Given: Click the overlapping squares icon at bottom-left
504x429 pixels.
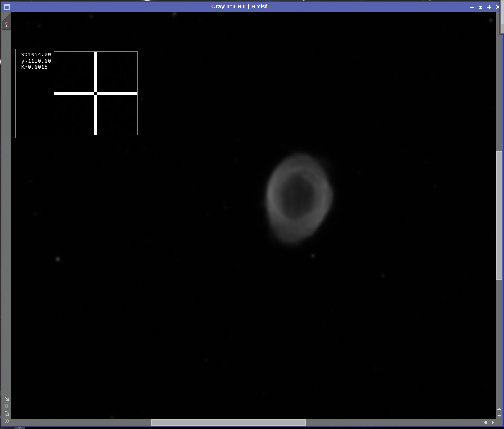Looking at the screenshot, I should click(x=7, y=414).
